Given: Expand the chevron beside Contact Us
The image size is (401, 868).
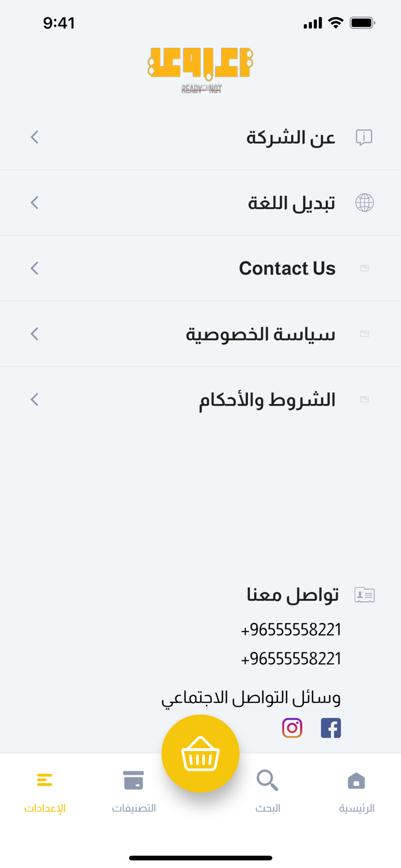Looking at the screenshot, I should [x=34, y=268].
